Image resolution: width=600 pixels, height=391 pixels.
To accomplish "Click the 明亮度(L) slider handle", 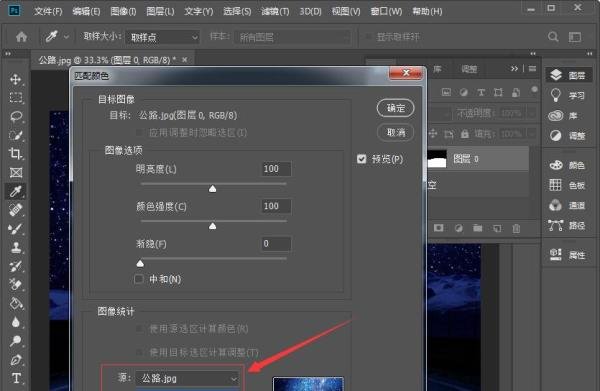I will (212, 189).
